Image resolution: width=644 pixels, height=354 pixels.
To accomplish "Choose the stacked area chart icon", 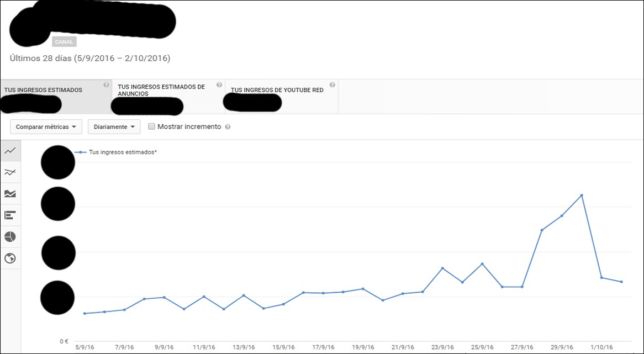I will [x=10, y=194].
